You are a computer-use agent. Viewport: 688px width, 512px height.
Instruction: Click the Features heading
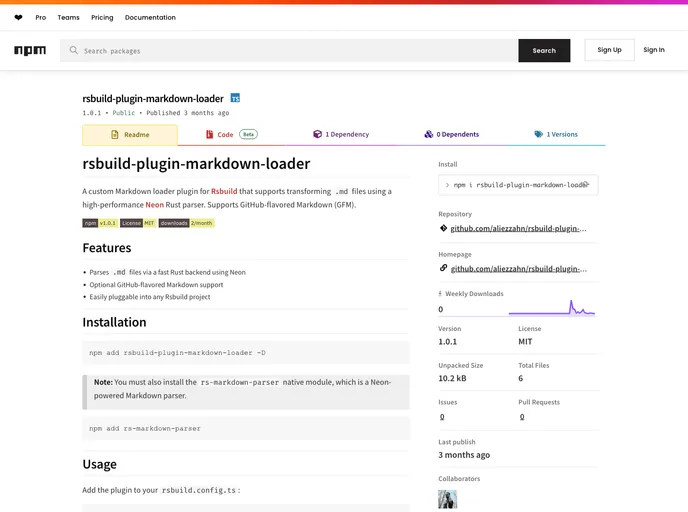[x=107, y=248]
